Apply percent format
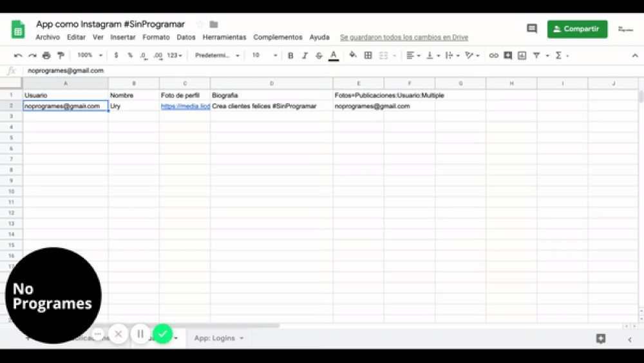 tap(130, 55)
